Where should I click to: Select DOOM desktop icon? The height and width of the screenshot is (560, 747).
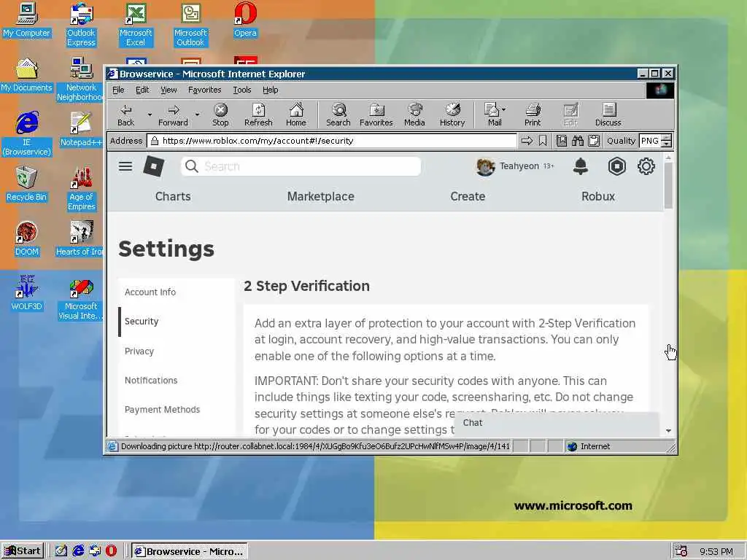click(27, 238)
